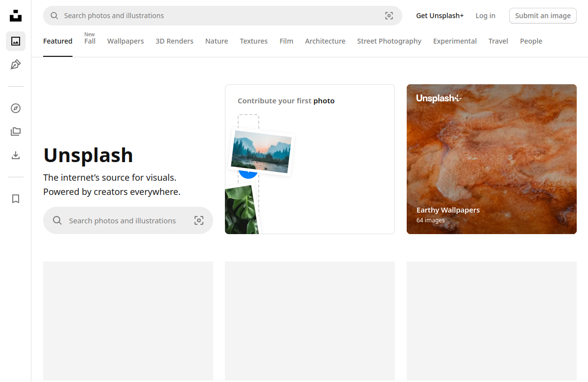Select the Featured tab
588x382 pixels.
click(58, 41)
